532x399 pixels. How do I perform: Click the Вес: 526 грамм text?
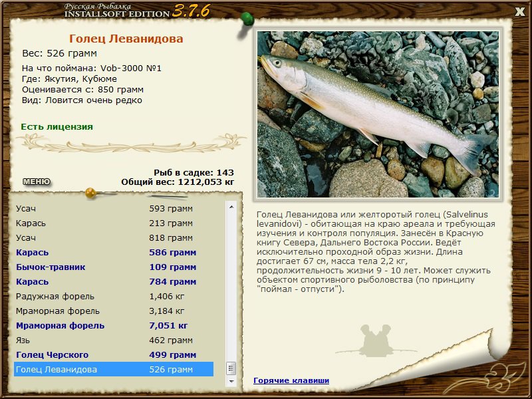60,53
